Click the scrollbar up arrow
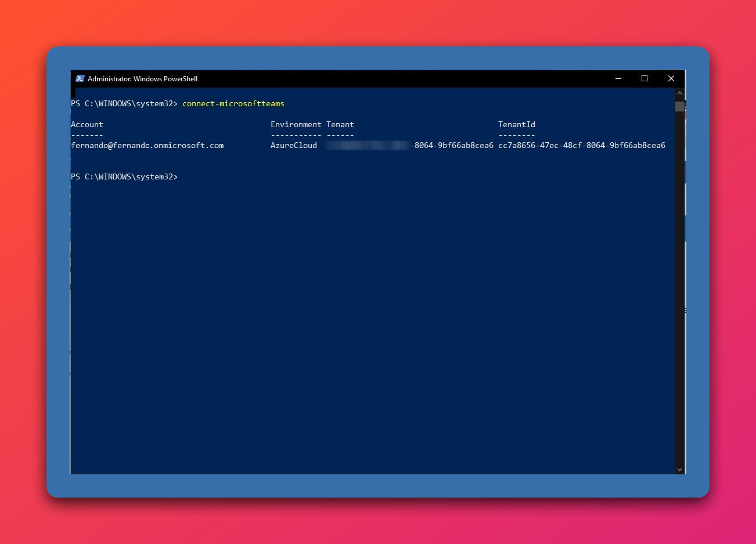 pyautogui.click(x=679, y=93)
